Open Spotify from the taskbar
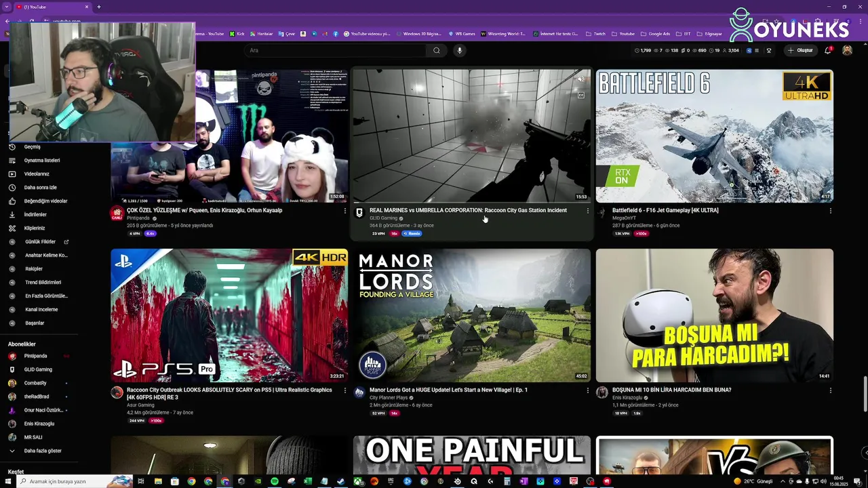868x488 pixels. coord(274,481)
